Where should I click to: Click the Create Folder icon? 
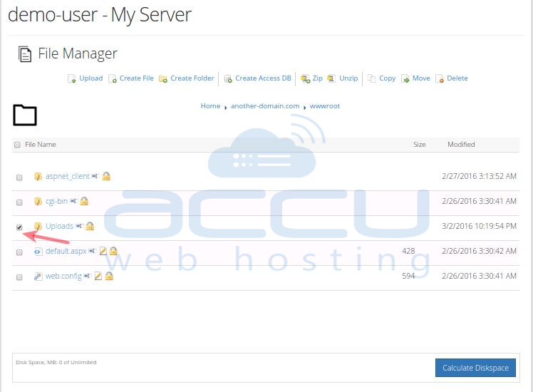(x=163, y=79)
